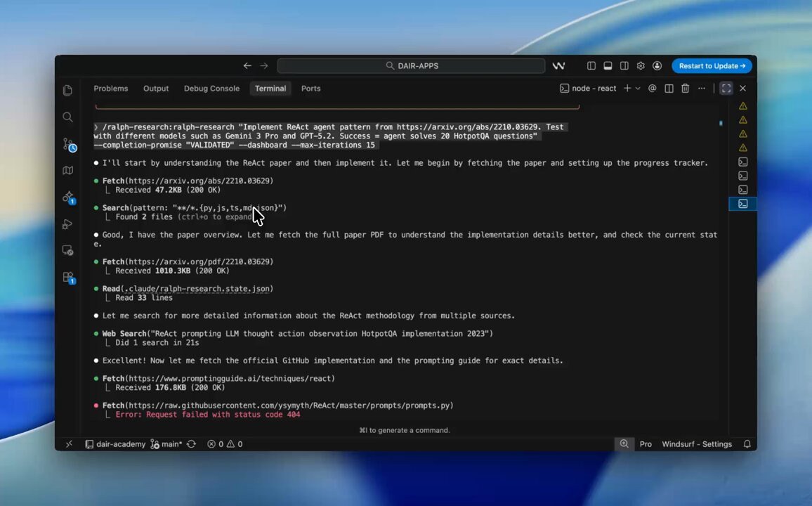Click the main* branch indicator
This screenshot has height=506, width=812.
click(x=166, y=444)
